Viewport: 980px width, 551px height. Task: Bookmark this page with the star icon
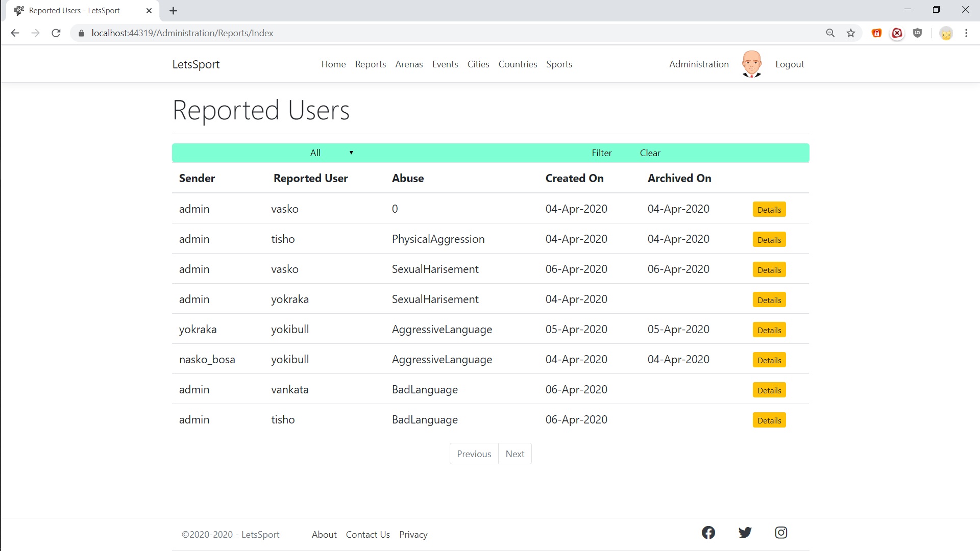[x=851, y=33]
